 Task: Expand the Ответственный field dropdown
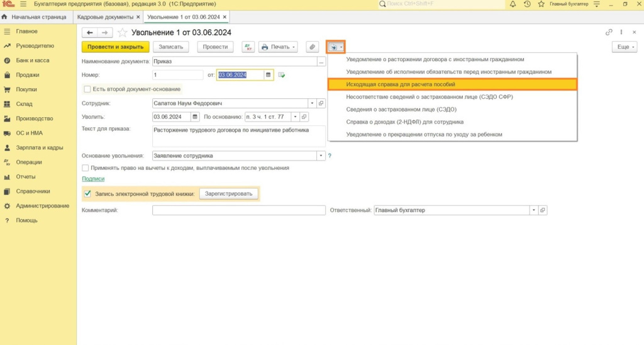pos(534,210)
